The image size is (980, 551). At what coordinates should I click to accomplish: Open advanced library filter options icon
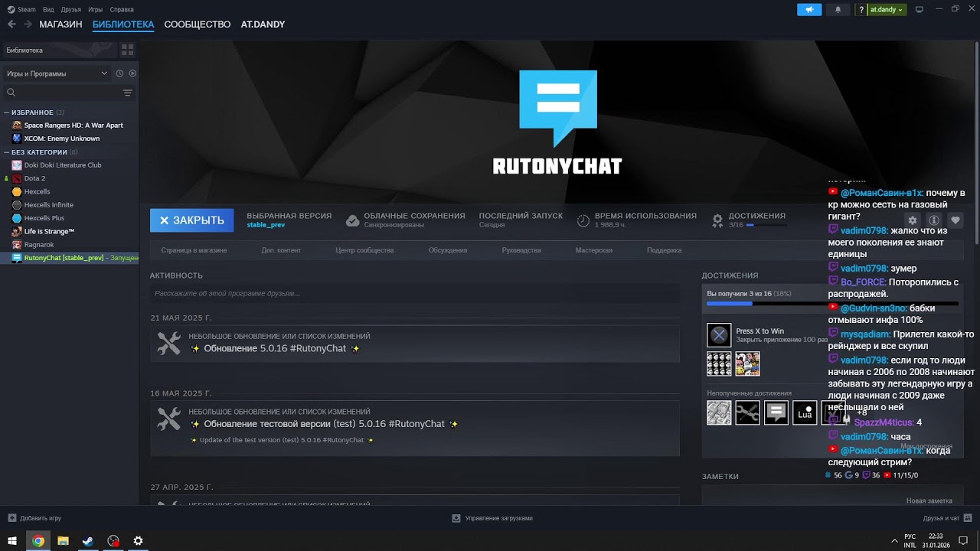127,93
